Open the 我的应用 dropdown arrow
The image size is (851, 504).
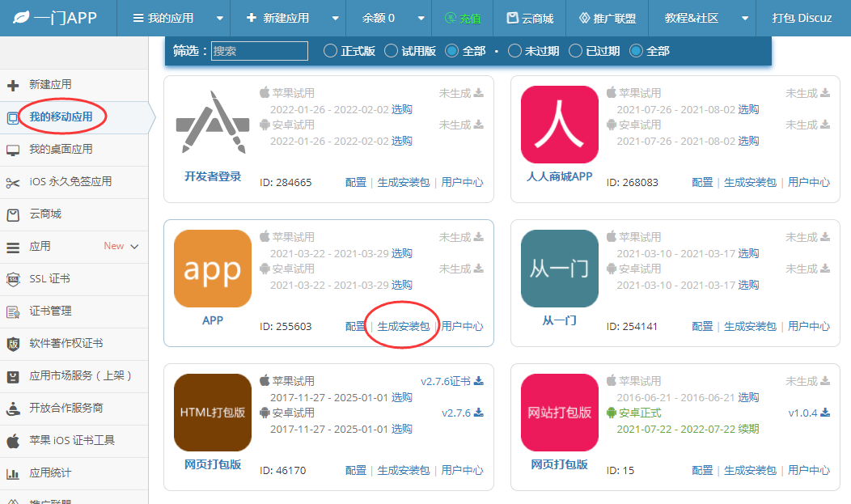click(220, 19)
